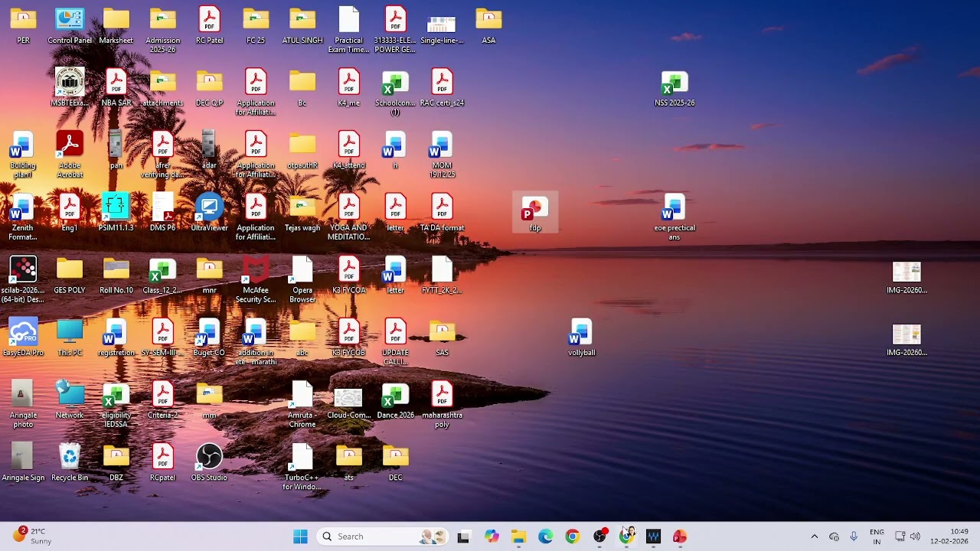Select the NBA SAR PDF file

coord(116,88)
